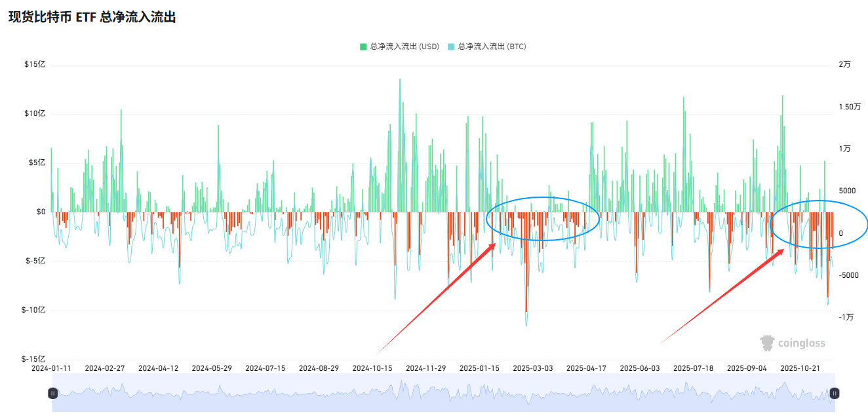
Task: Select the 2025-03-03 date on the x-axis
Action: [532, 368]
